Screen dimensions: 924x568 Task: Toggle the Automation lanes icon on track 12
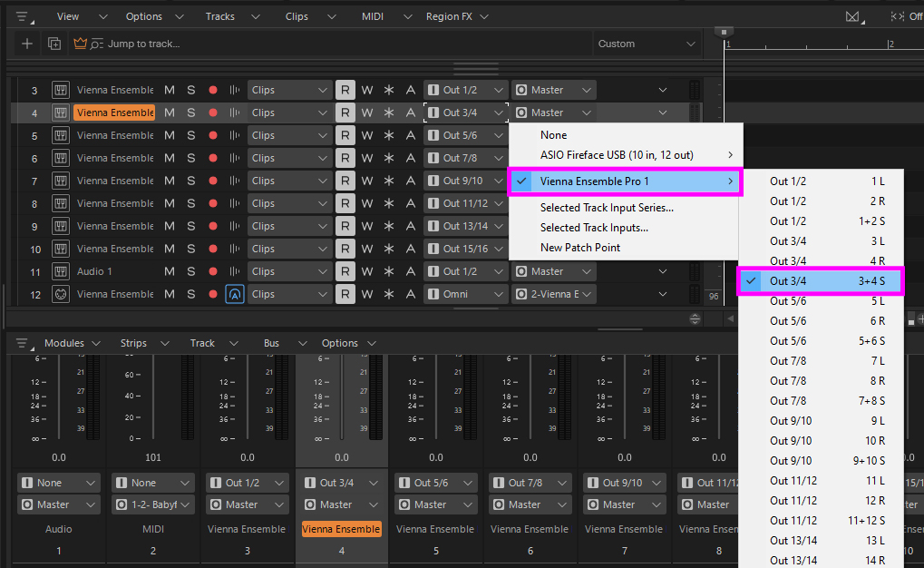click(235, 294)
